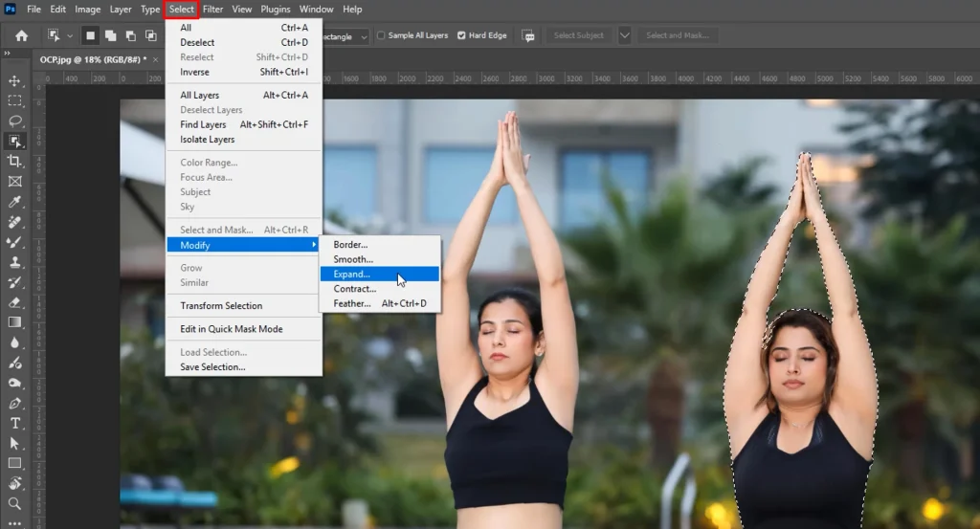The height and width of the screenshot is (529, 980).
Task: Select the Eraser tool
Action: (14, 302)
